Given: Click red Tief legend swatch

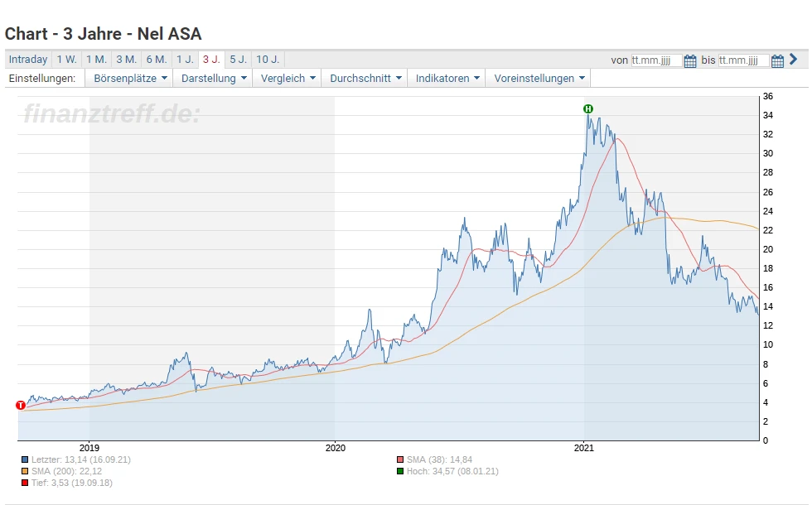Looking at the screenshot, I should click(x=25, y=483).
